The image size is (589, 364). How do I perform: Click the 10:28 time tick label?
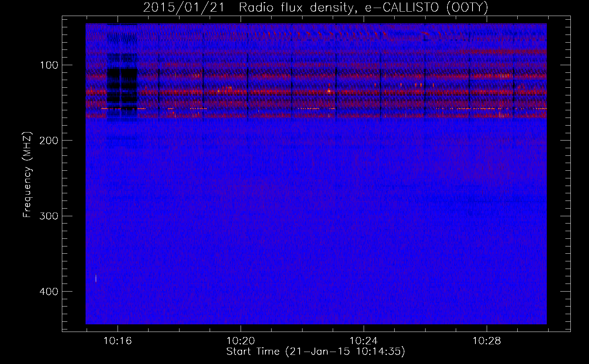(487, 341)
